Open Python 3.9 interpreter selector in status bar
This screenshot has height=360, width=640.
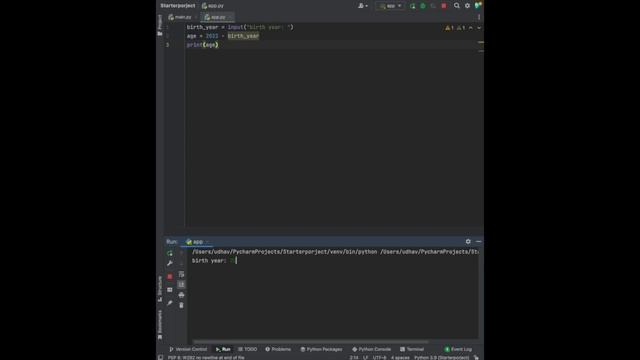point(442,357)
